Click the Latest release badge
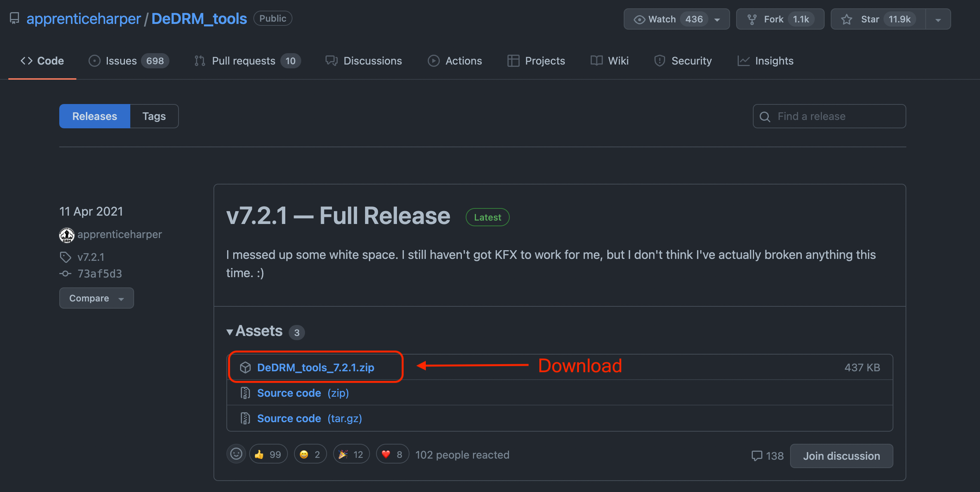The width and height of the screenshot is (980, 492). point(487,217)
